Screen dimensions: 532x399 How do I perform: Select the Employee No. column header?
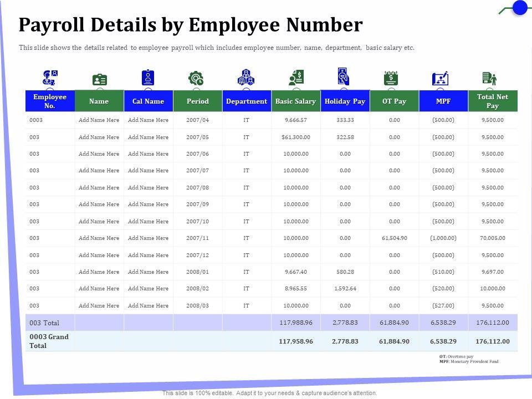pyautogui.click(x=50, y=101)
